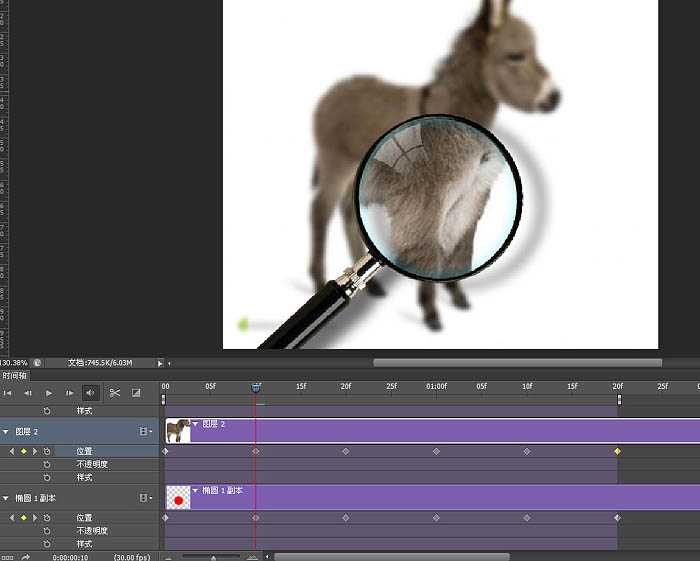Toggle 位置 stopwatch for 椭圆 1 副本

pos(47,518)
